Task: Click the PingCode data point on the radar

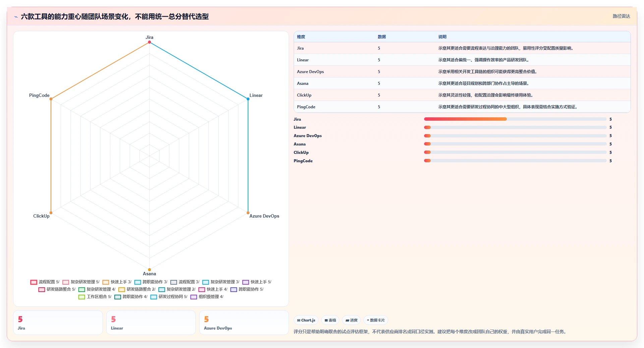Action: point(51,99)
